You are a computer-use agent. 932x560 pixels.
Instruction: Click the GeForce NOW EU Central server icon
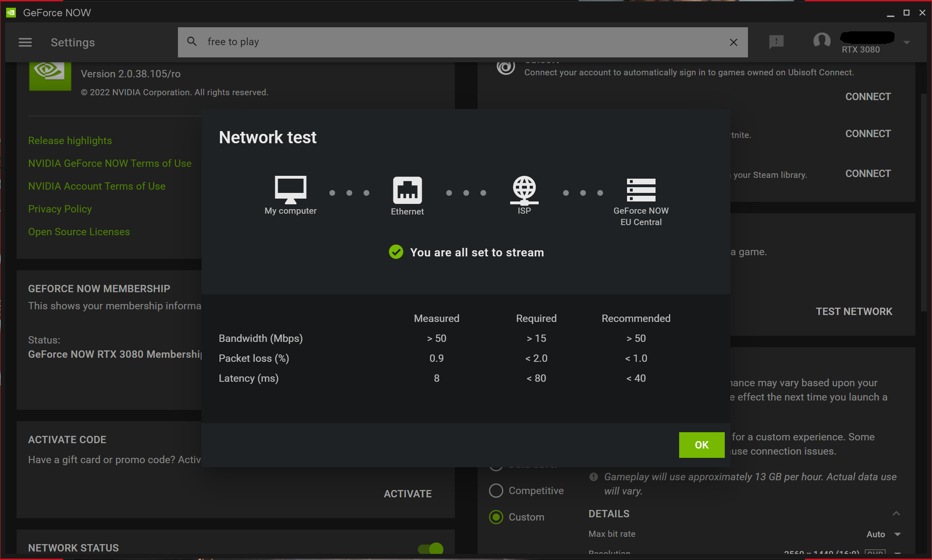tap(641, 190)
